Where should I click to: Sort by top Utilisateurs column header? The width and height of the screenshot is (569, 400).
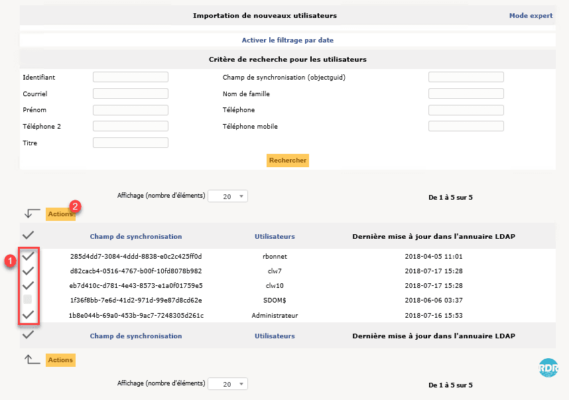point(275,237)
